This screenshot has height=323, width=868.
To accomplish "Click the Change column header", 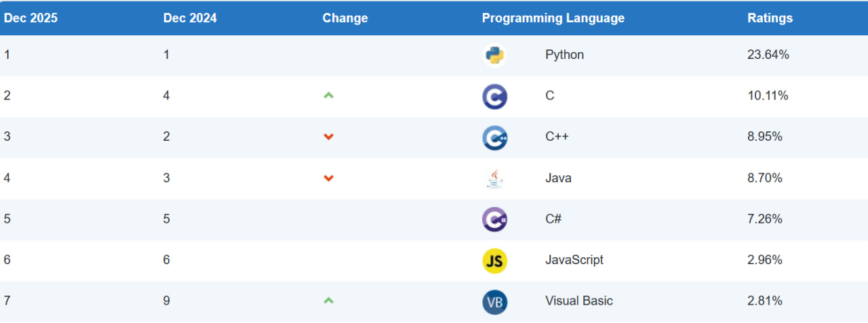I will pos(345,18).
